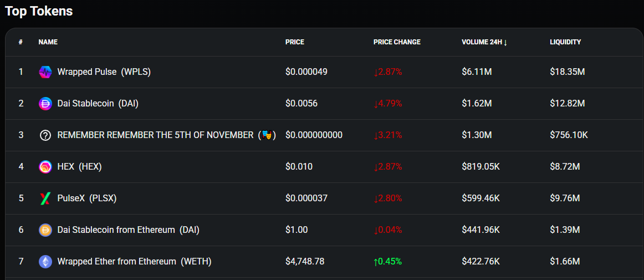Click the $441.96K volume value
Viewport: 644px width, 280px height.
[481, 230]
